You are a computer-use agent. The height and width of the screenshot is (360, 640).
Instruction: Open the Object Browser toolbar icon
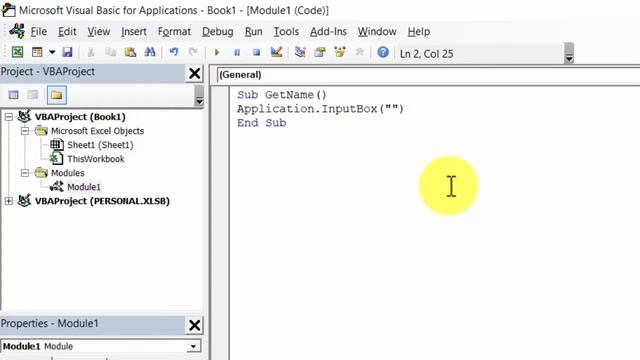[x=340, y=52]
